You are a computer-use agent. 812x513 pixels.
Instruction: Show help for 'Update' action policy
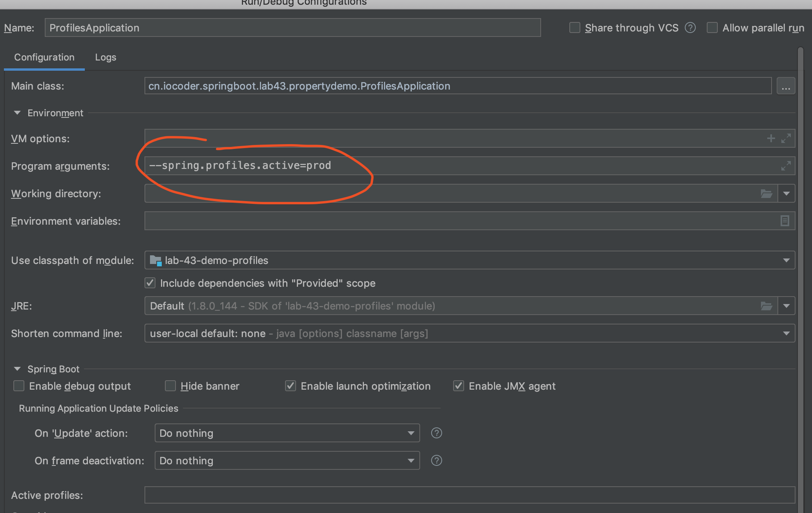coord(436,433)
